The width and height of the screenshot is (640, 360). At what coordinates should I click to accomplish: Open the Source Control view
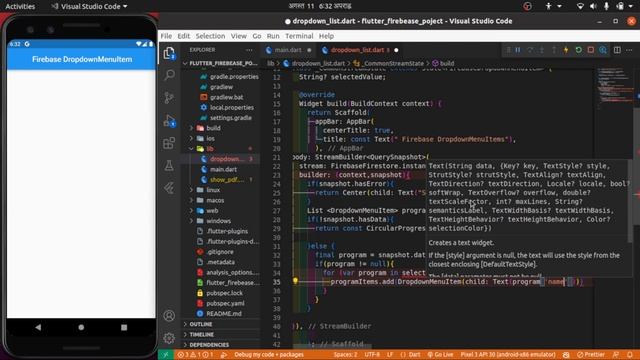click(169, 98)
